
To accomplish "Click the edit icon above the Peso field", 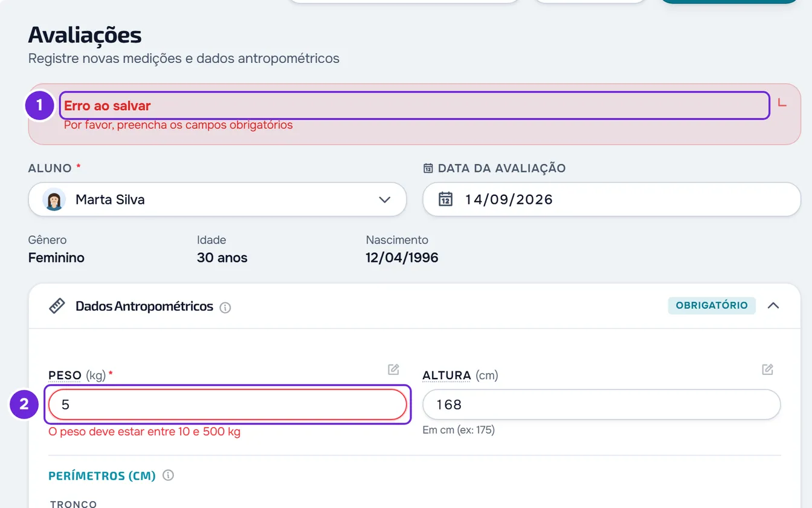I will [393, 369].
